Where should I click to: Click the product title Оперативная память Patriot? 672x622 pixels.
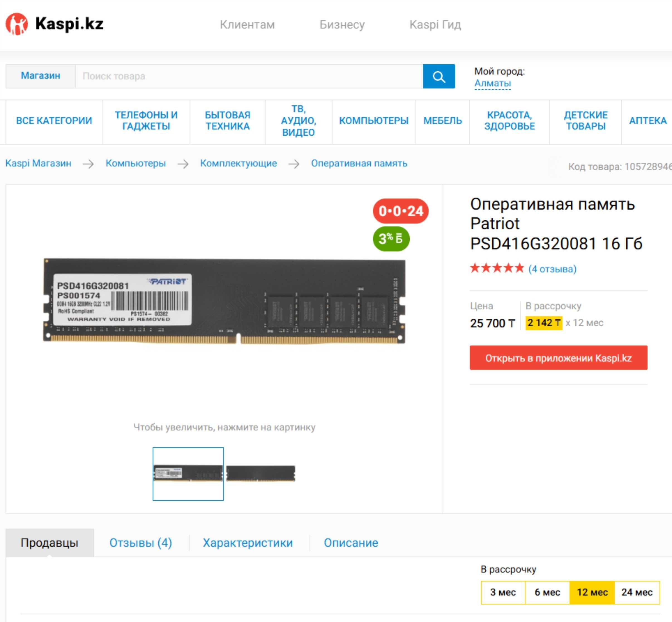(556, 224)
